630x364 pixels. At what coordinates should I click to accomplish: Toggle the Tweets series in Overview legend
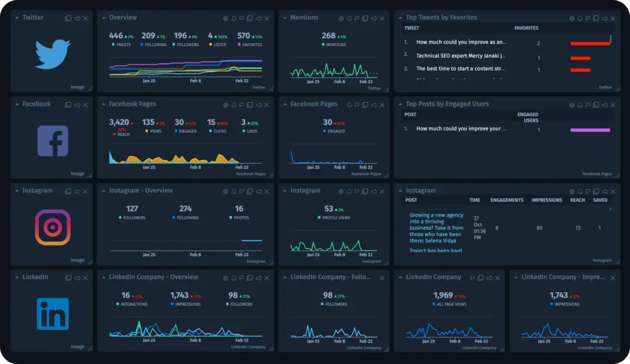pyautogui.click(x=121, y=45)
